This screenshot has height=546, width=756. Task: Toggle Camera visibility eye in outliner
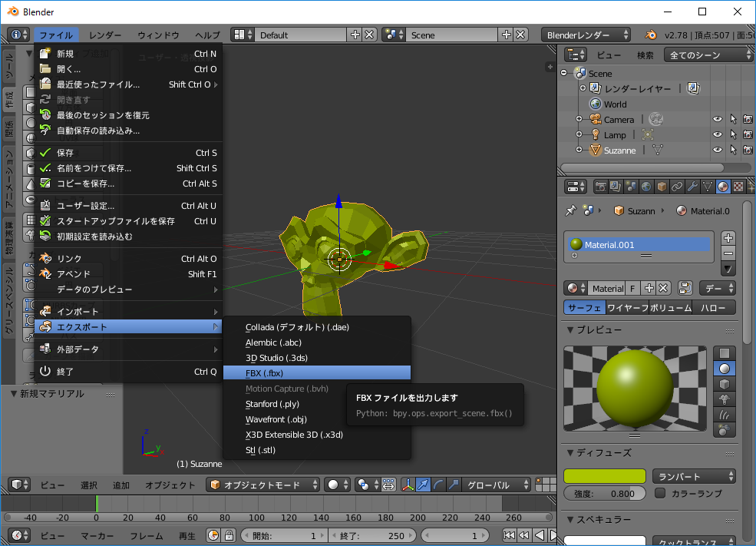pyautogui.click(x=718, y=119)
